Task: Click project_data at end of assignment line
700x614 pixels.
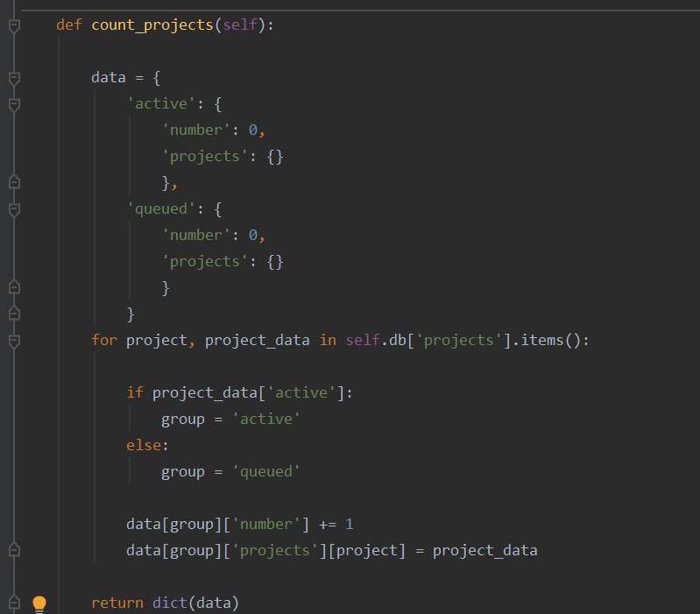Action: [x=484, y=551]
